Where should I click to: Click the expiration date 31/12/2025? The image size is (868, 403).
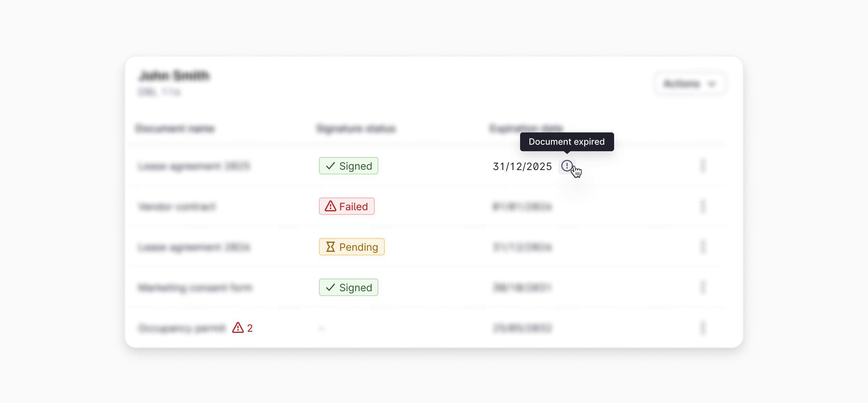coord(522,166)
